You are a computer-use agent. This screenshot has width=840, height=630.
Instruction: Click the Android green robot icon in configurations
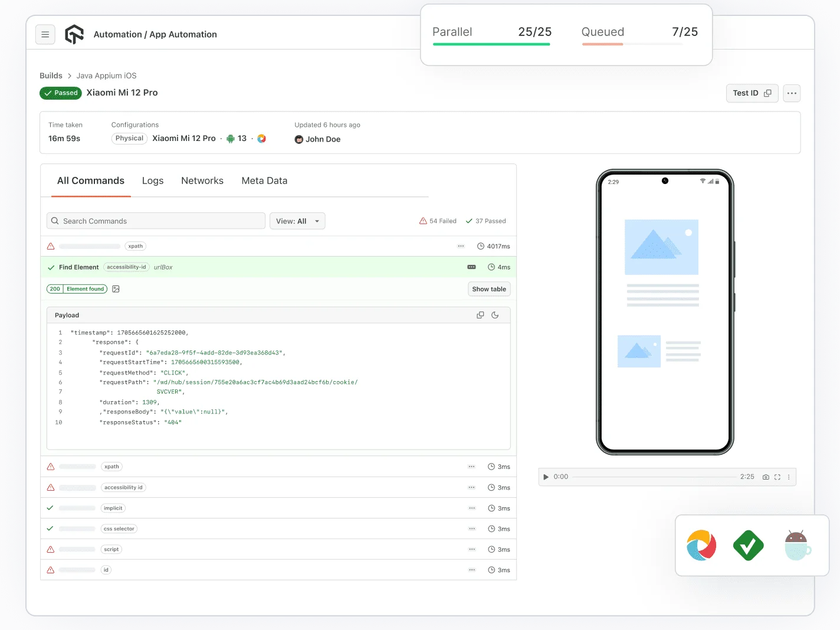point(230,138)
